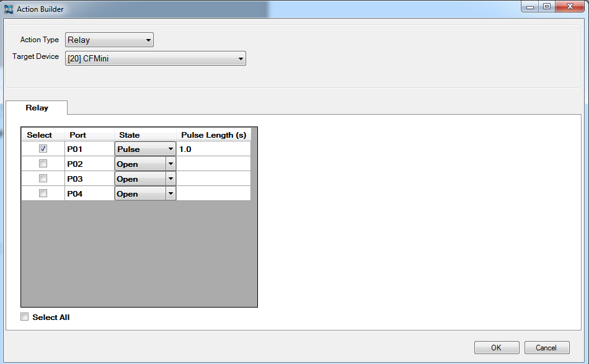Expand the P03 State combo box

145,179
